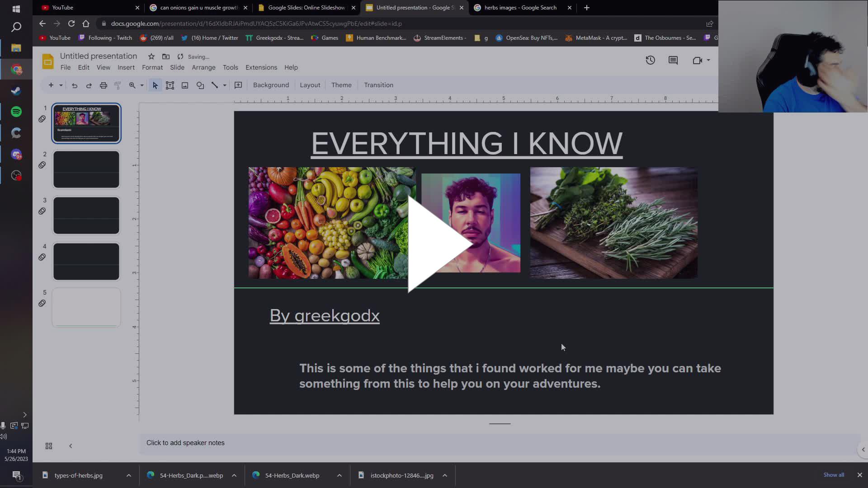The height and width of the screenshot is (488, 868).
Task: Click the Undo icon
Action: [75, 85]
